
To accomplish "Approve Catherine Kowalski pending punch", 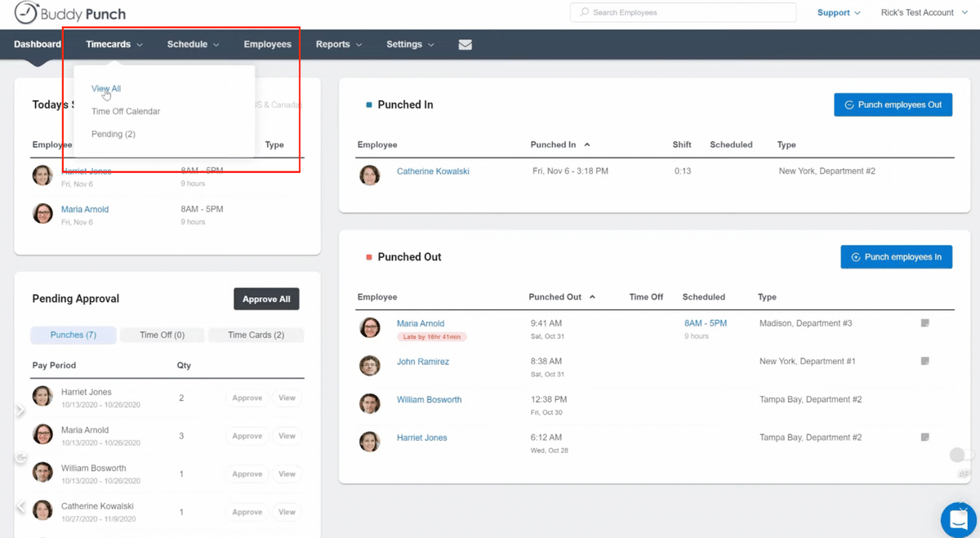I will (247, 512).
